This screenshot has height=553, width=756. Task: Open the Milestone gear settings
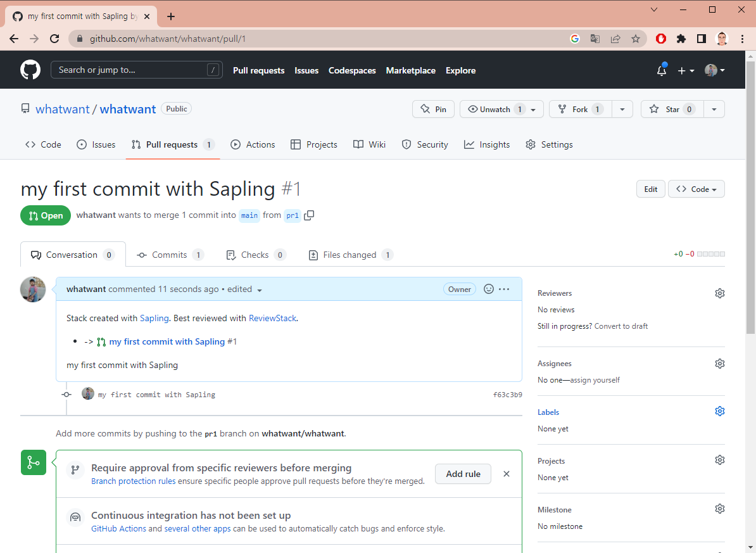[720, 509]
